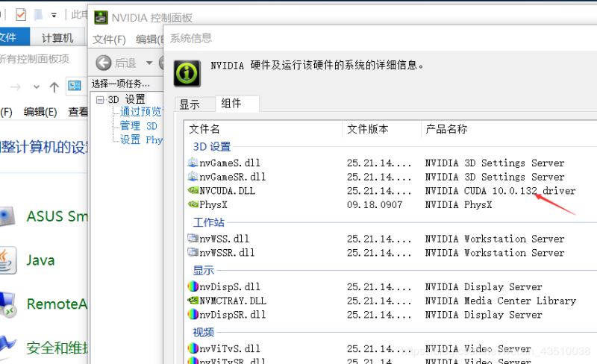This screenshot has width=597, height=364.
Task: Select the NVIDIA Media Center Library text
Action: pos(500,301)
